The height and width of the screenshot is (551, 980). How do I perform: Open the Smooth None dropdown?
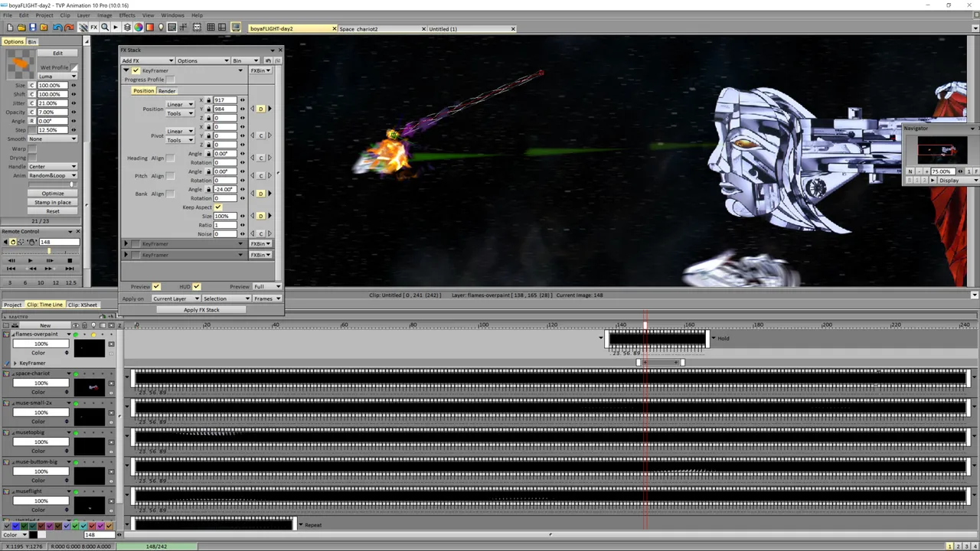[53, 139]
